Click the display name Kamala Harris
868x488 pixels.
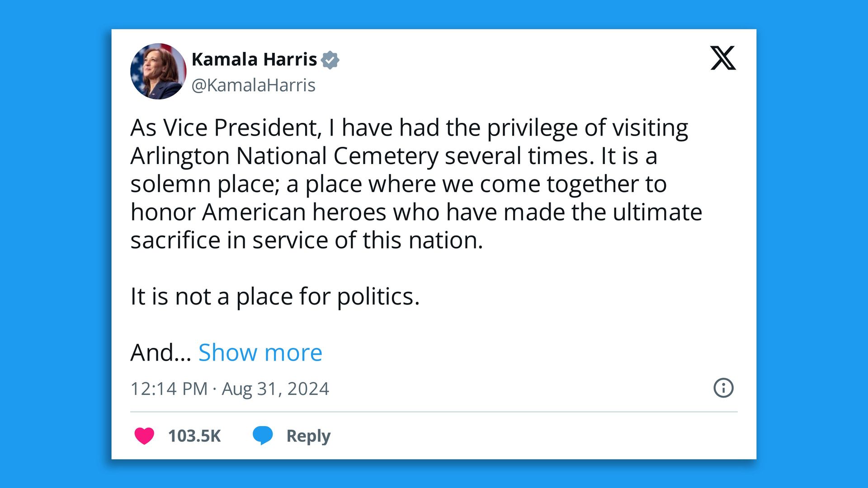pos(254,59)
